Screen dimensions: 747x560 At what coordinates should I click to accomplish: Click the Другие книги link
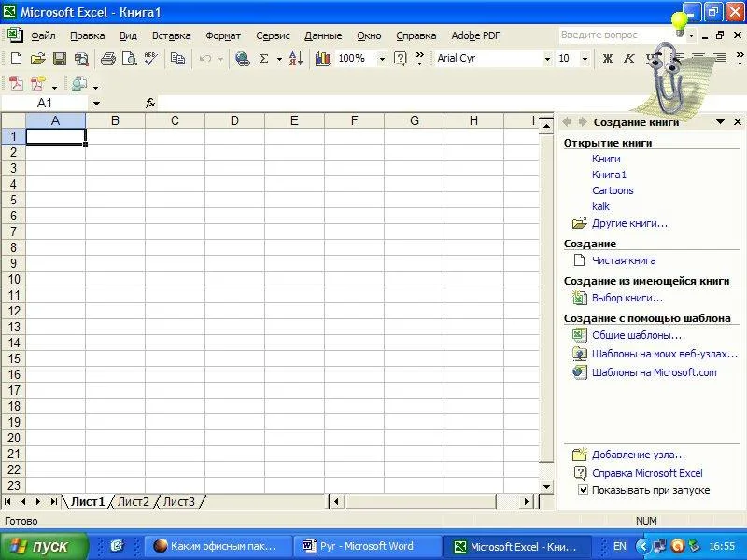pyautogui.click(x=629, y=223)
